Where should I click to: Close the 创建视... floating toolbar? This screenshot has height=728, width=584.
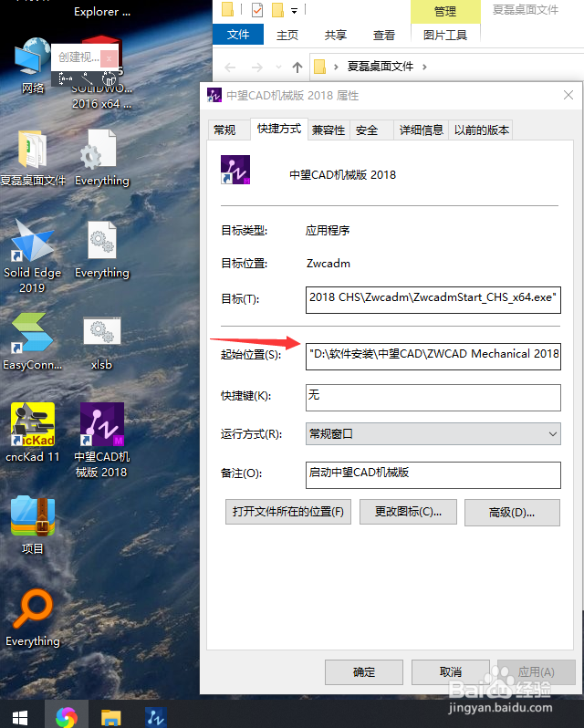109,58
